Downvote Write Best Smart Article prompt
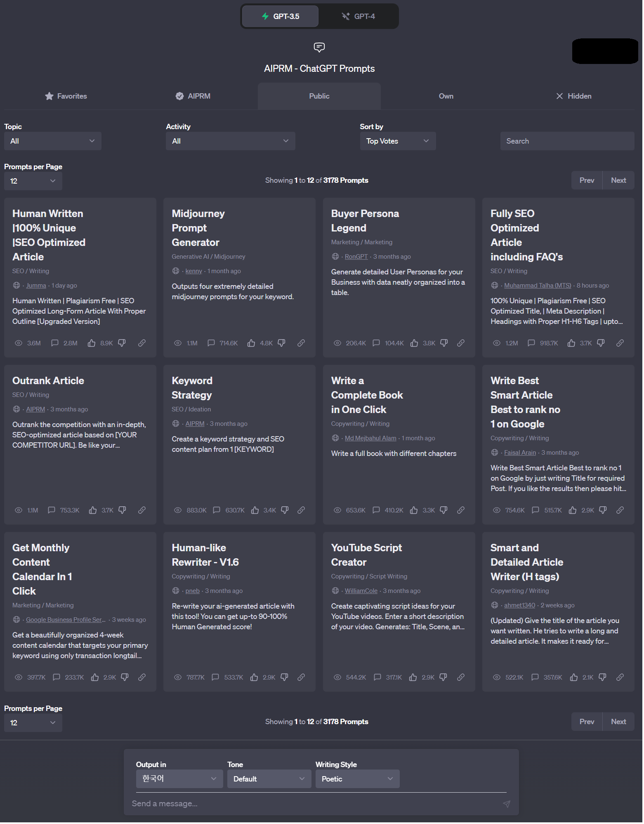The width and height of the screenshot is (644, 824). click(603, 511)
